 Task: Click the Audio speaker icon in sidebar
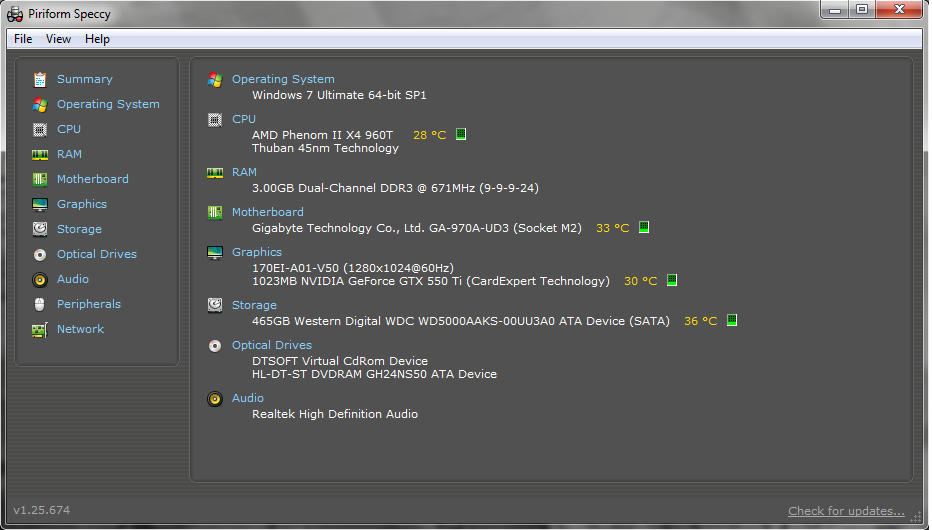click(40, 280)
